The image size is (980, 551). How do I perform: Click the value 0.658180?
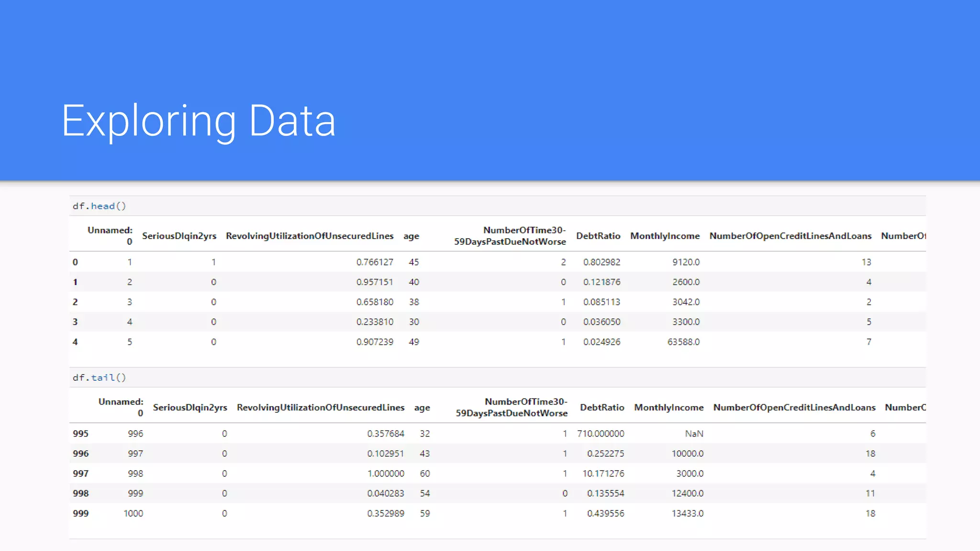tap(375, 302)
